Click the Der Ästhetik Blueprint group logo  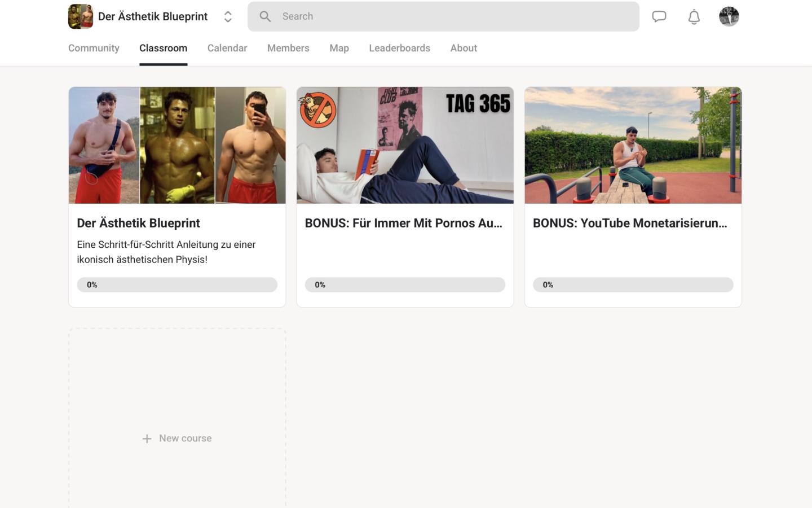(80, 16)
